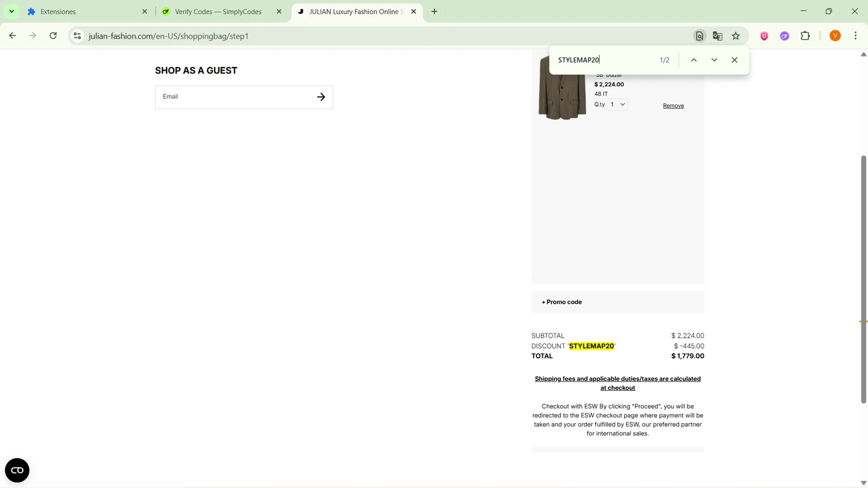This screenshot has height=488, width=868.
Task: Close the Verify Codes tab
Action: (279, 12)
